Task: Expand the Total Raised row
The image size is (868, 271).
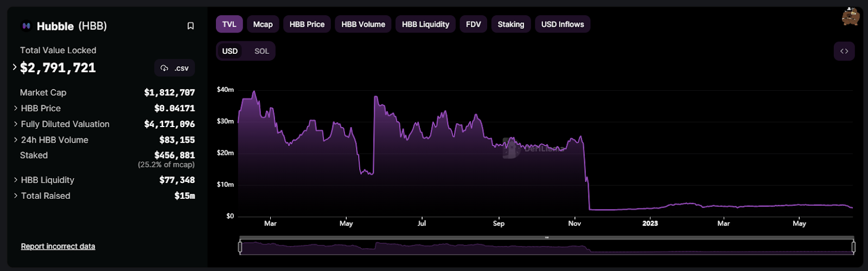Action: [x=16, y=196]
